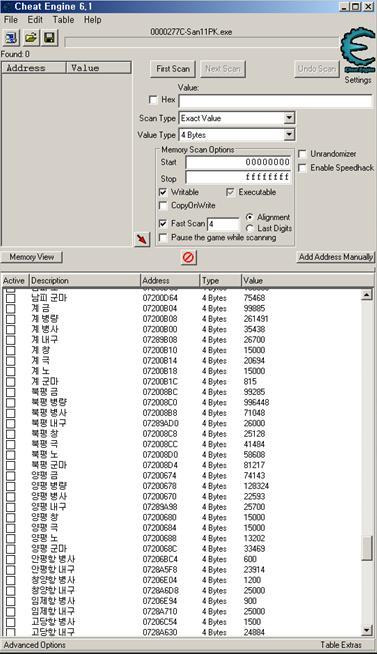
Task: Click the red arrow add-to-list icon
Action: pyautogui.click(x=142, y=239)
